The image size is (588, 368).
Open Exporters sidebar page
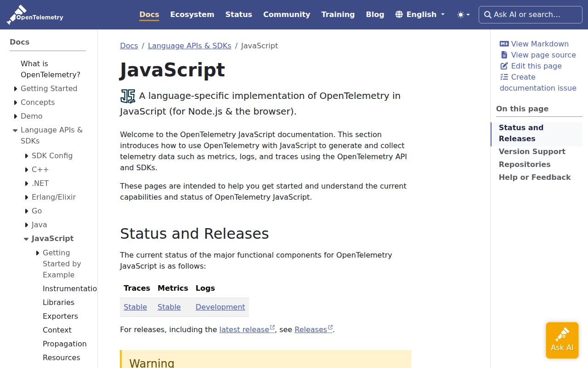point(60,316)
